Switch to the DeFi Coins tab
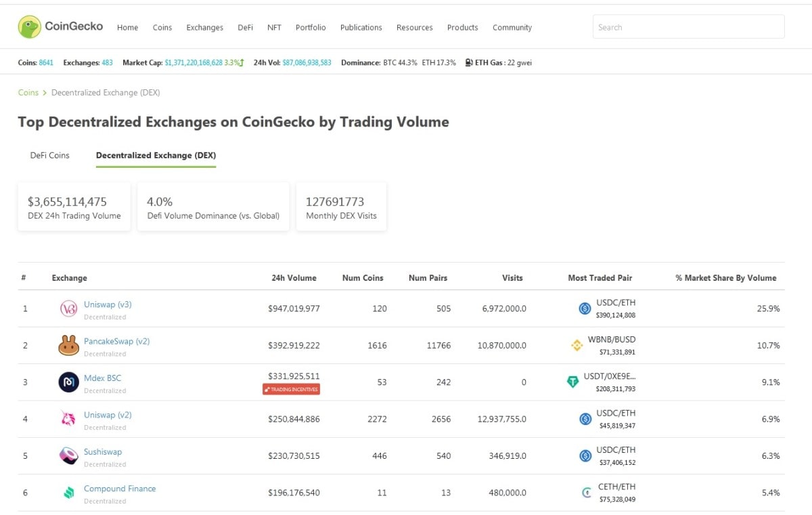Viewport: 812px width, 515px height. point(50,155)
